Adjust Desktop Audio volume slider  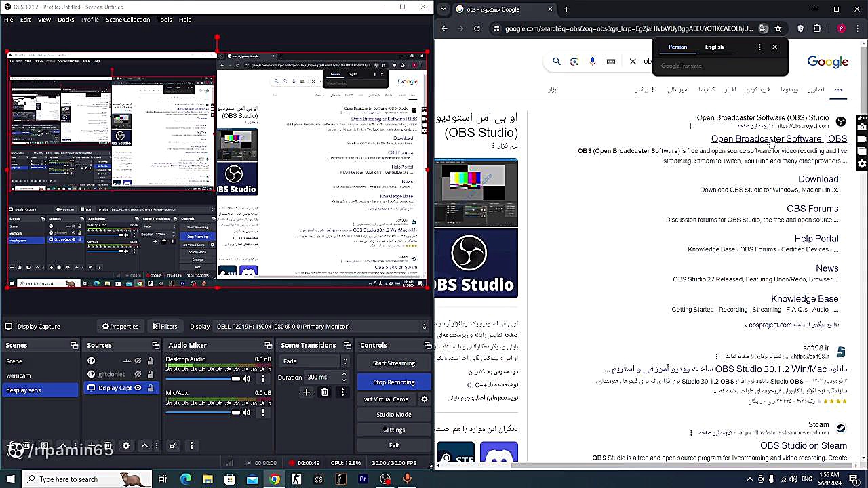(x=203, y=378)
